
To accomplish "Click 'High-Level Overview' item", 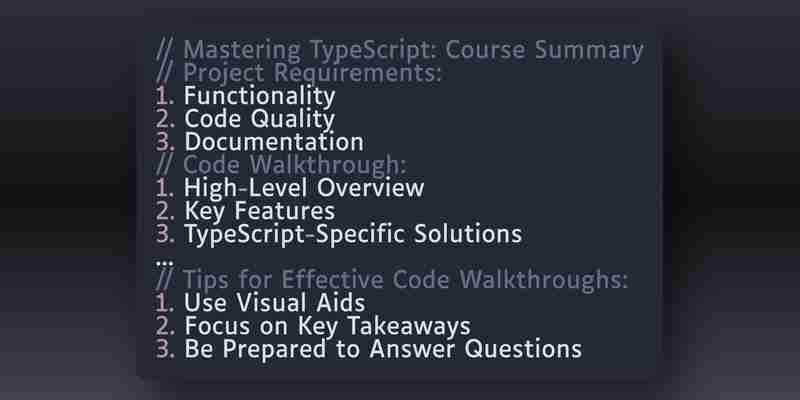I will tap(304, 188).
